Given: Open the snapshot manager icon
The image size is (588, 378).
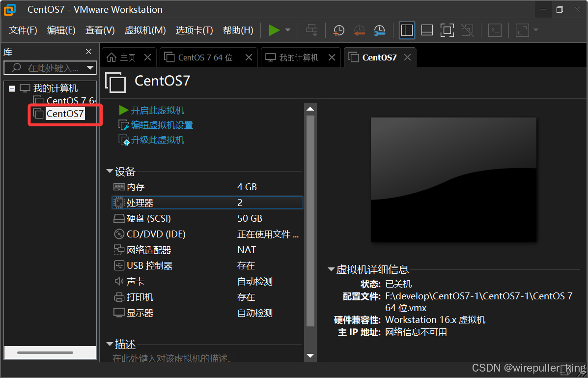Looking at the screenshot, I should tap(380, 30).
